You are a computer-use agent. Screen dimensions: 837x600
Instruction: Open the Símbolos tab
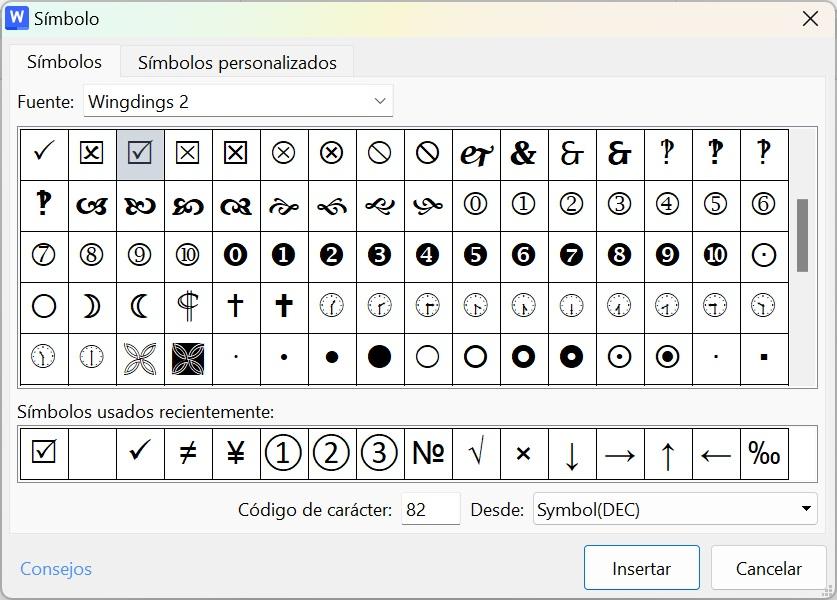64,61
